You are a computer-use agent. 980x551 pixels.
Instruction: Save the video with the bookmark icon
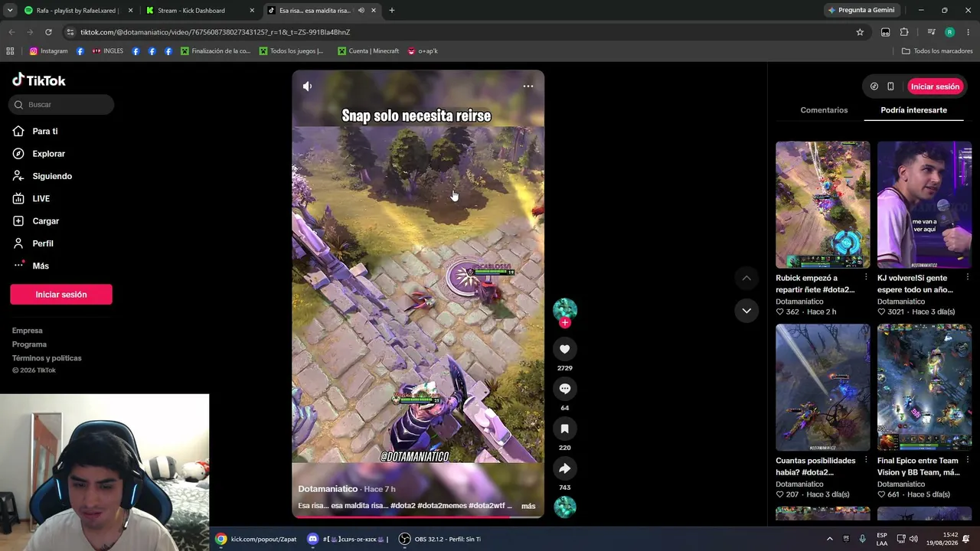click(565, 429)
